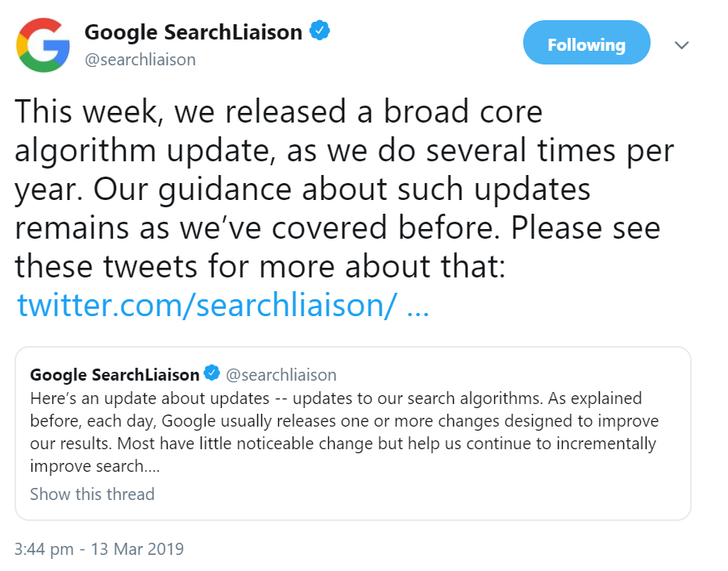Open the account avatar to view profile

[43, 44]
